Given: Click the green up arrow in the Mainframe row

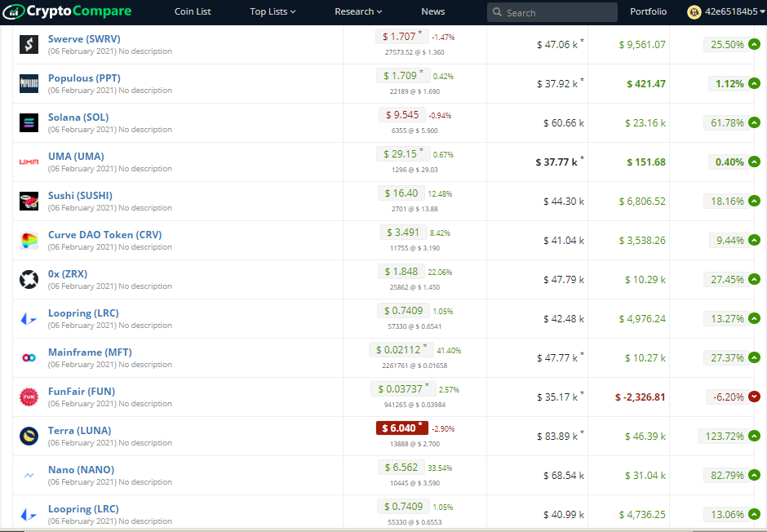Looking at the screenshot, I should (x=754, y=357).
